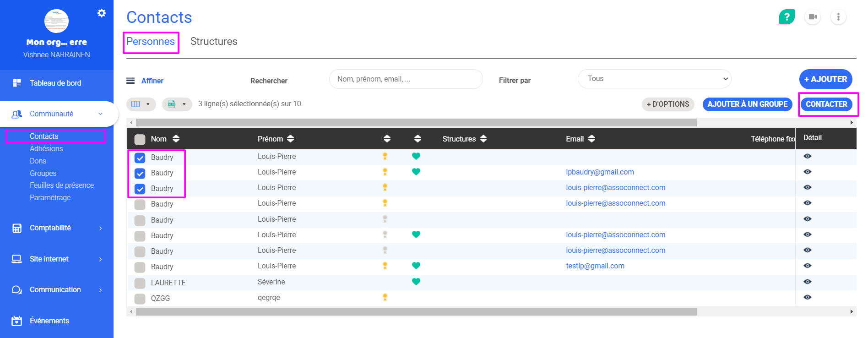Switch to the Personnes tab
The width and height of the screenshot is (868, 338).
[151, 42]
